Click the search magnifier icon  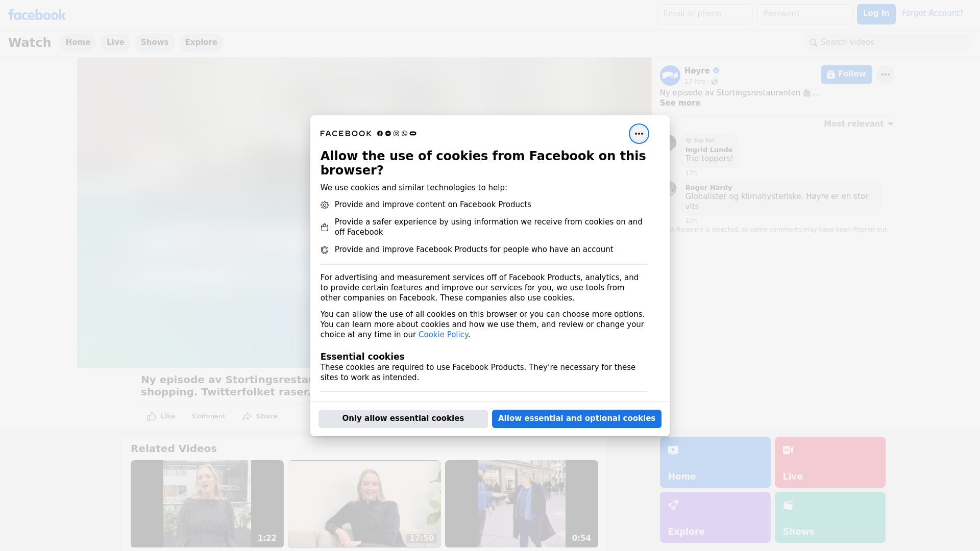(x=813, y=43)
